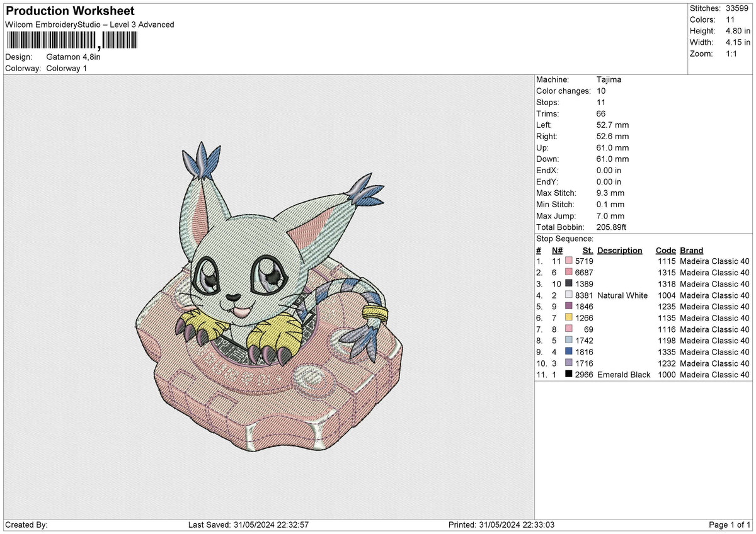This screenshot has width=756, height=534.
Task: Click 'Wilcom EmbroideryStudio – Level 3 Advanced' text
Action: (x=89, y=25)
